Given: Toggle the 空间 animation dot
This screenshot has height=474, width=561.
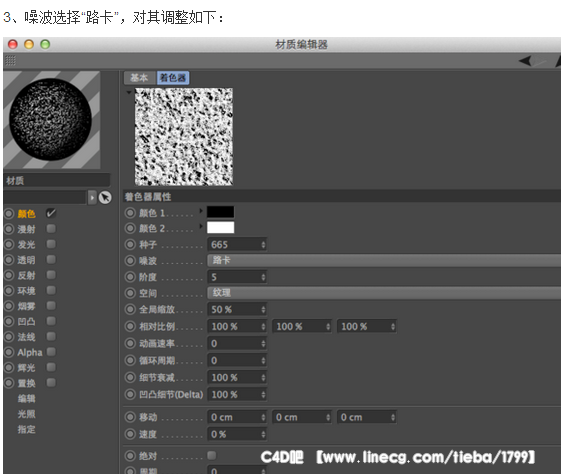Looking at the screenshot, I should click(130, 293).
